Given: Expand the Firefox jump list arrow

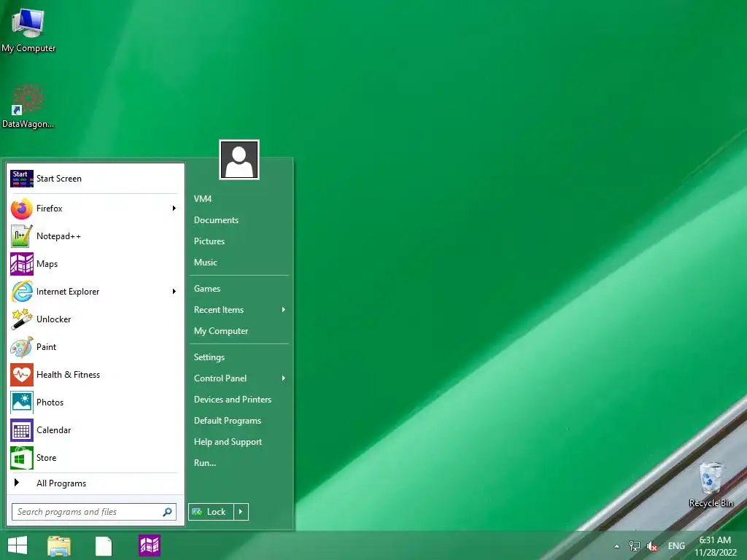Looking at the screenshot, I should point(174,209).
